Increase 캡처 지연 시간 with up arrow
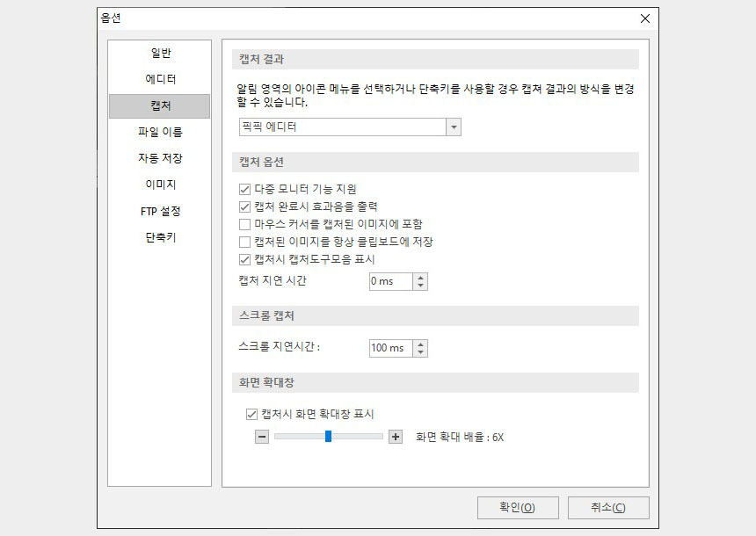Screen dimensions: 756x536 [x=420, y=278]
